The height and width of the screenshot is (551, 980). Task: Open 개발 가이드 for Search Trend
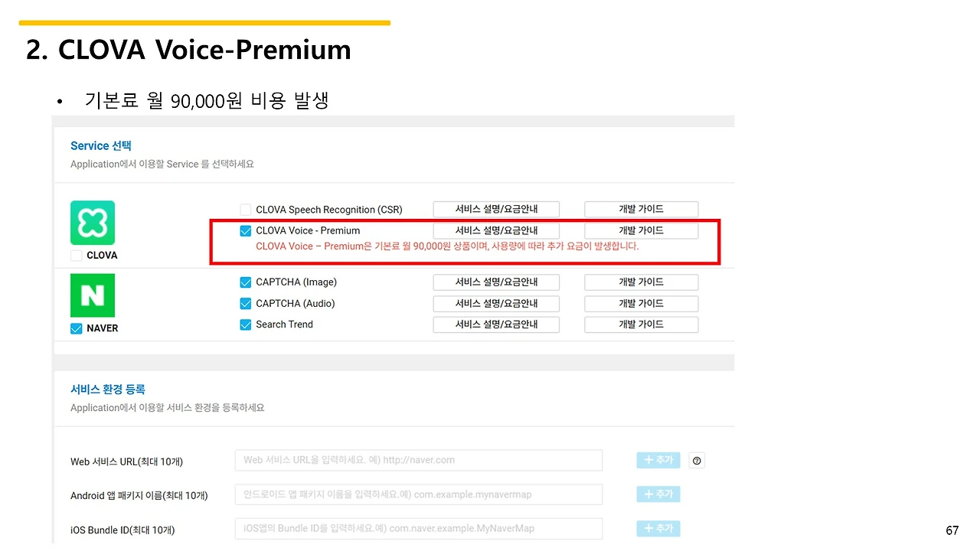[642, 324]
